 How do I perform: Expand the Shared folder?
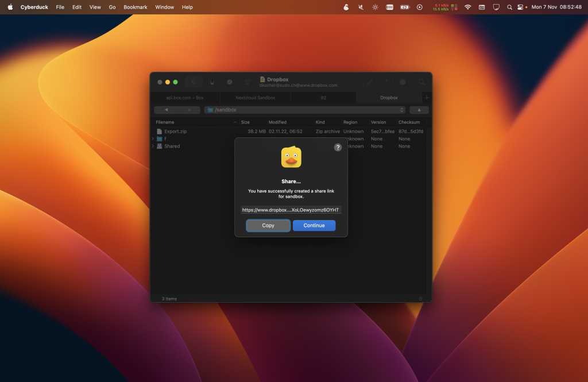[x=153, y=146]
